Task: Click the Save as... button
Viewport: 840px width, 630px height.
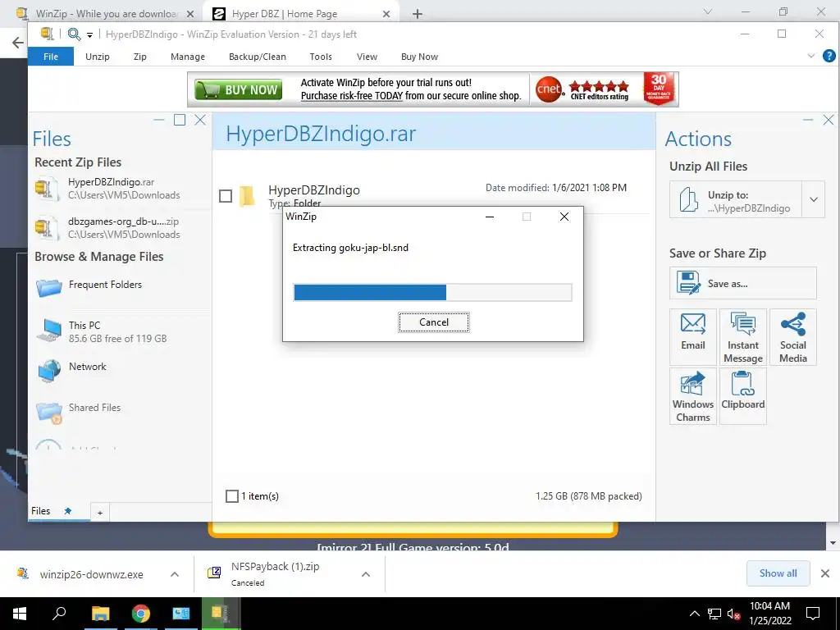Action: [742, 283]
